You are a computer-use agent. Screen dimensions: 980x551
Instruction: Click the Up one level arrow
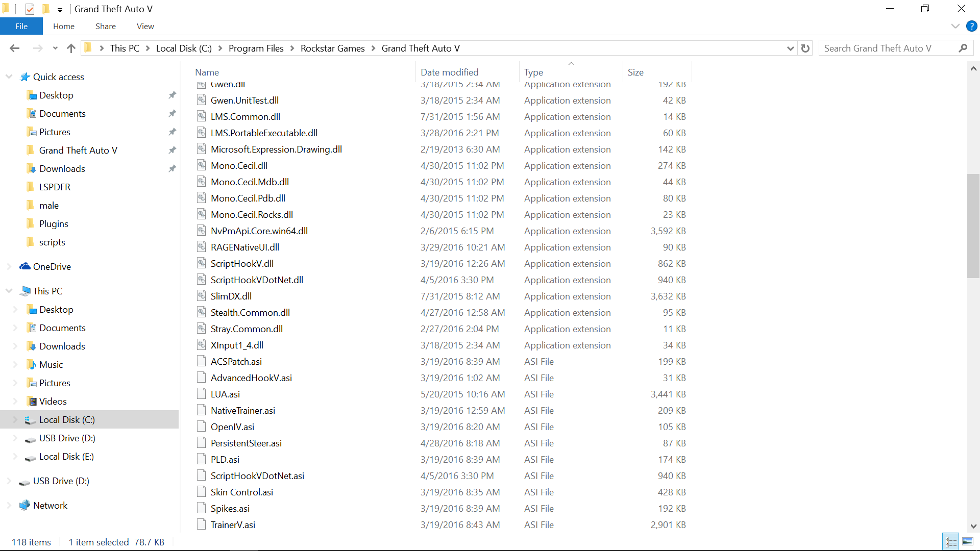pos(71,48)
